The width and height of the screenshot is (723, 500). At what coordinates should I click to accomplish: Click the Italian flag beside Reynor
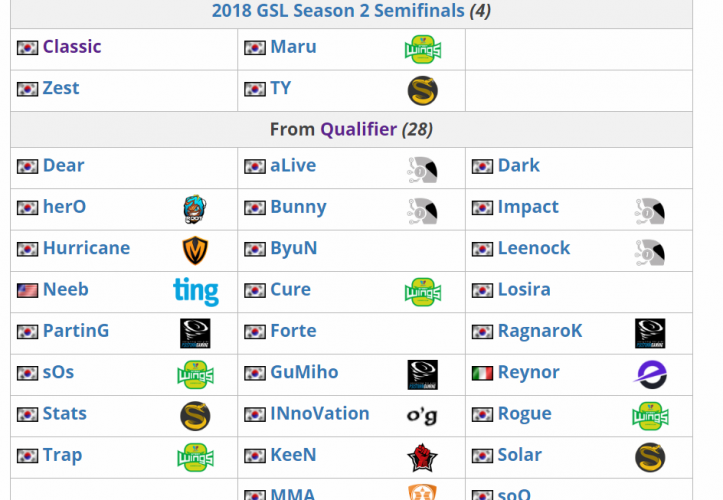[482, 374]
